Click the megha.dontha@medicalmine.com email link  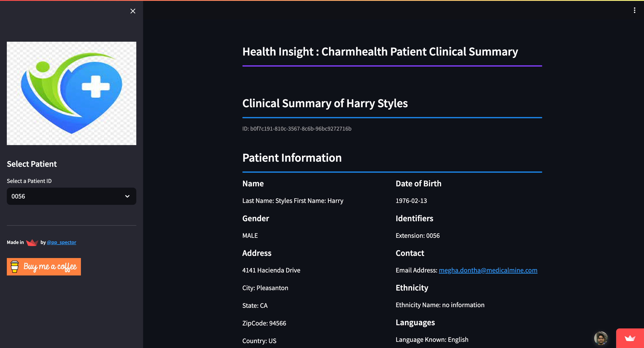(488, 270)
